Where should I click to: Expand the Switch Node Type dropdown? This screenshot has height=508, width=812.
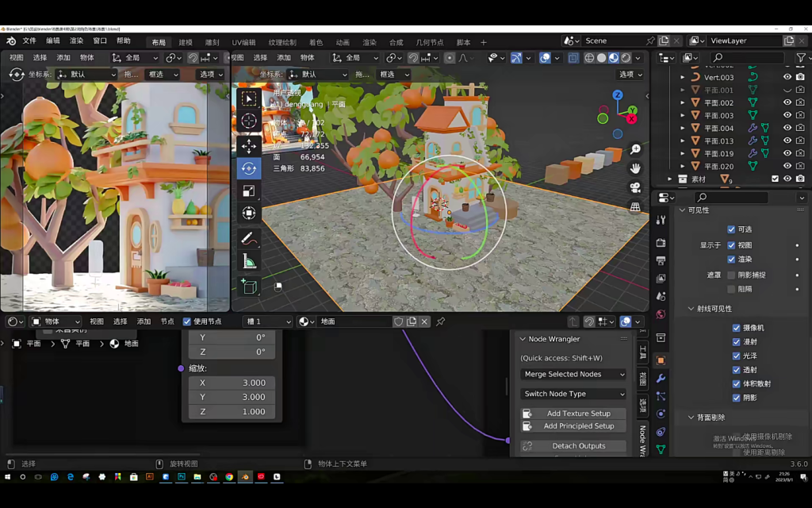click(573, 394)
